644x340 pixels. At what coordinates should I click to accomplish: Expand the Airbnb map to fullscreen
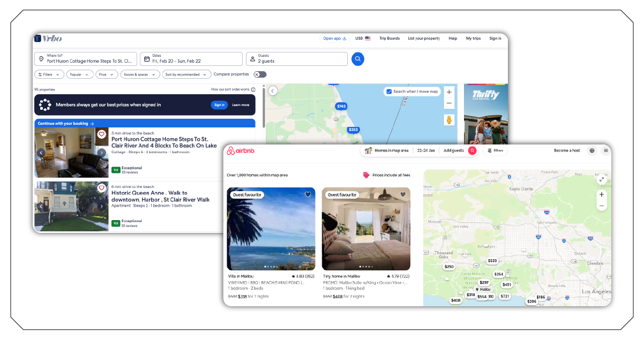pos(602,180)
